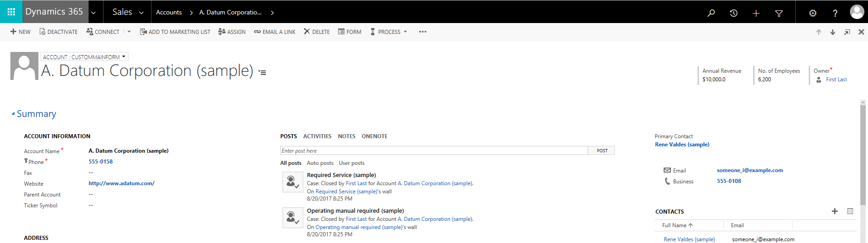868x243 pixels.
Task: Click Deactivate in the command bar
Action: [59, 32]
